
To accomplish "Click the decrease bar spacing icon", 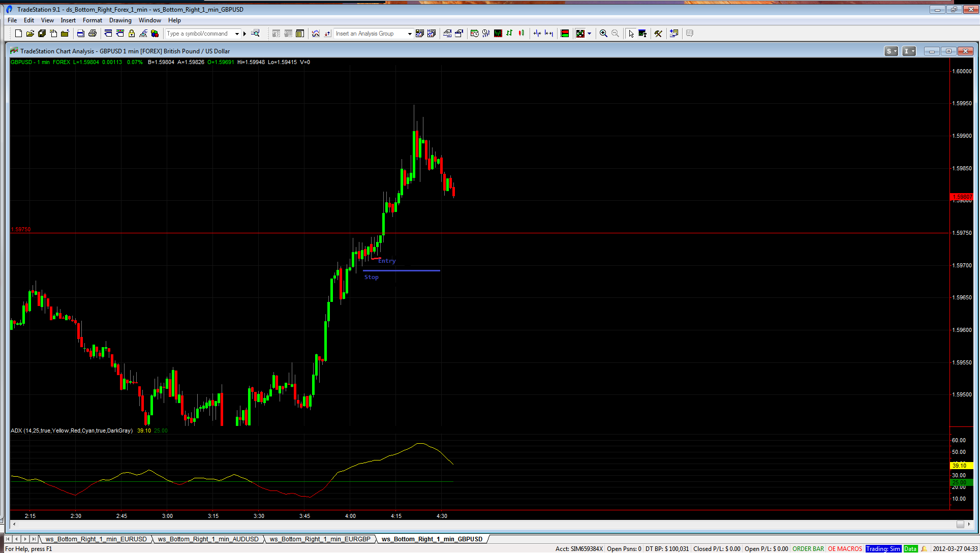I will point(537,34).
